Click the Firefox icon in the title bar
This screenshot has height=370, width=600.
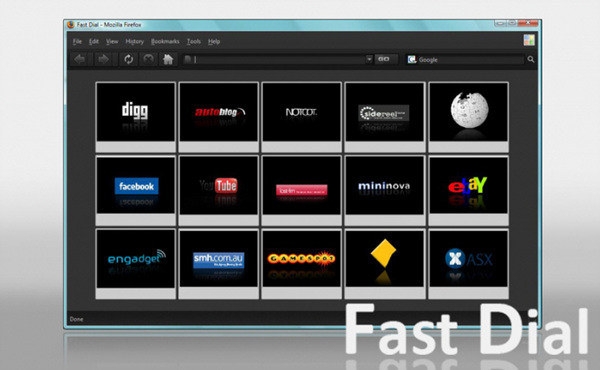tap(70, 25)
